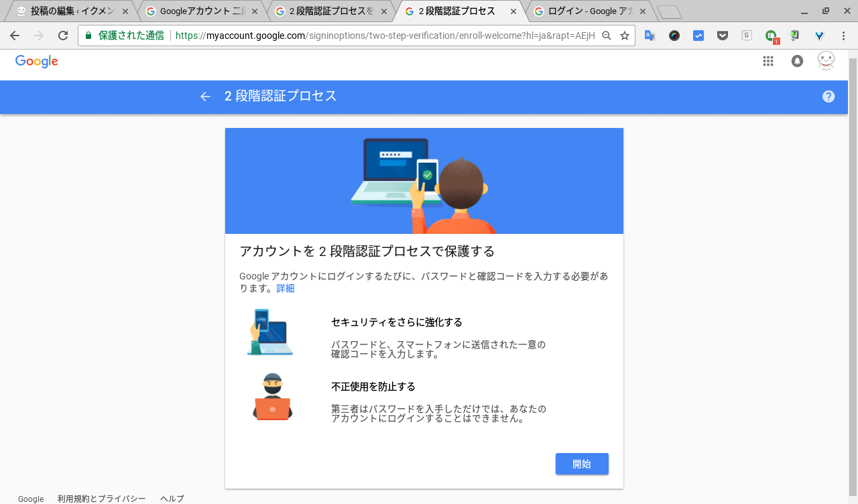
Task: Reload the current page
Action: pos(63,36)
